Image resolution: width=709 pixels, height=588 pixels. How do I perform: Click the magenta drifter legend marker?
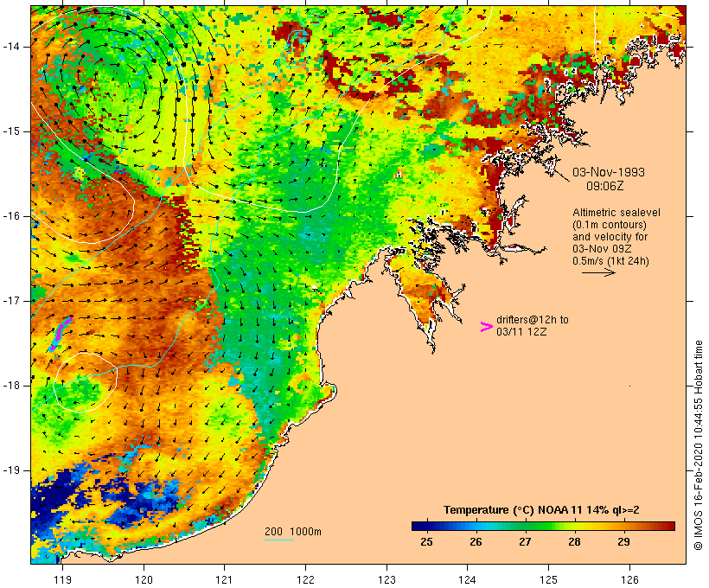click(486, 327)
